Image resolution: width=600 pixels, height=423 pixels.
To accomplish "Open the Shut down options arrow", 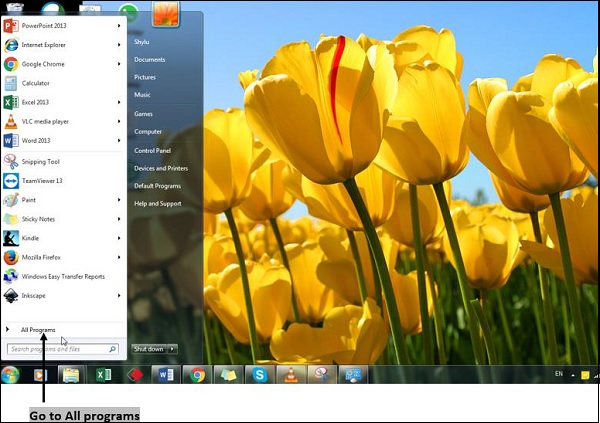I will coord(173,349).
